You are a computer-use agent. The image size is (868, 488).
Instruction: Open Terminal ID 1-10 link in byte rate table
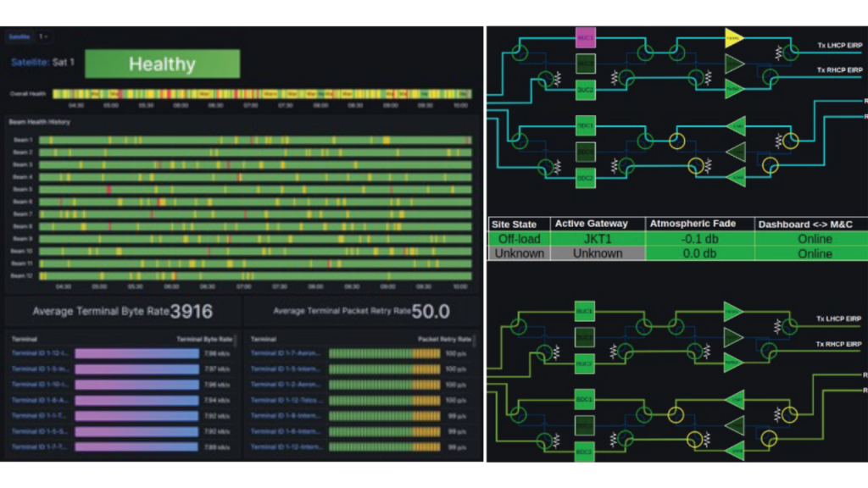tap(40, 384)
